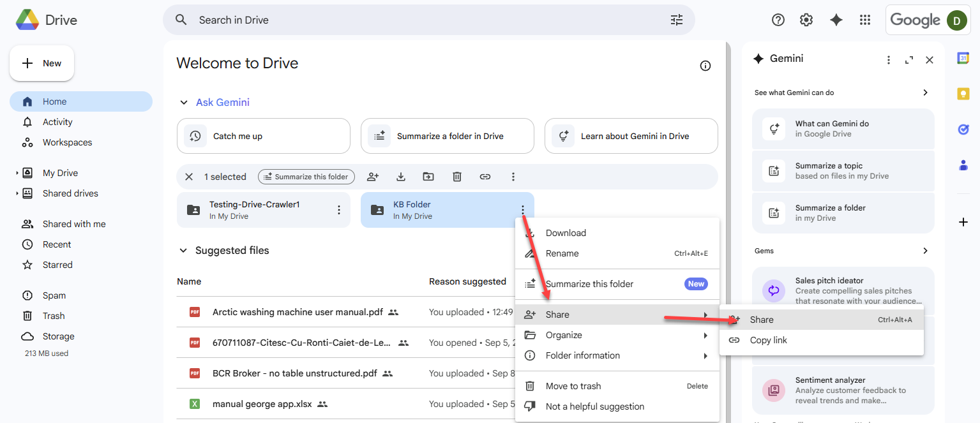Click the Search in Drive field
The width and height of the screenshot is (980, 423).
pyautogui.click(x=429, y=20)
